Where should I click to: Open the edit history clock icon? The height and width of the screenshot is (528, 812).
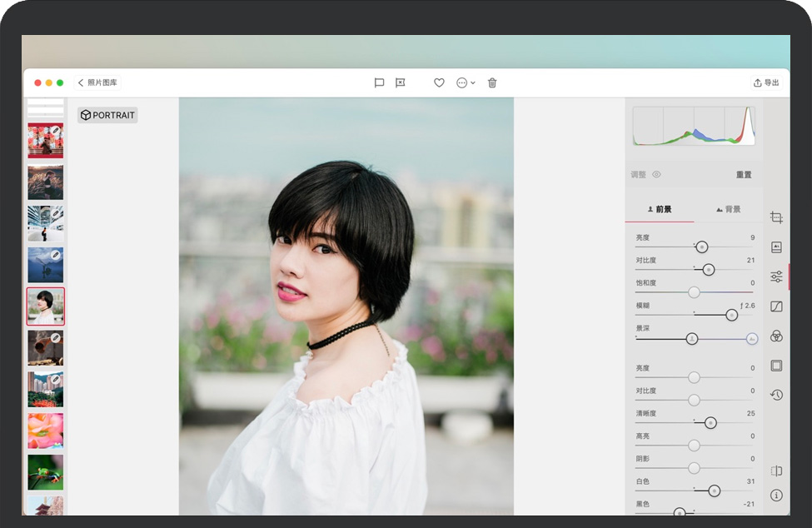coord(776,395)
